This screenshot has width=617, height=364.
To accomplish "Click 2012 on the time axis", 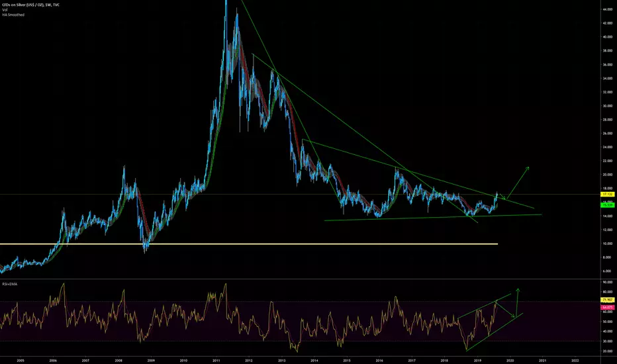I will tap(249, 360).
